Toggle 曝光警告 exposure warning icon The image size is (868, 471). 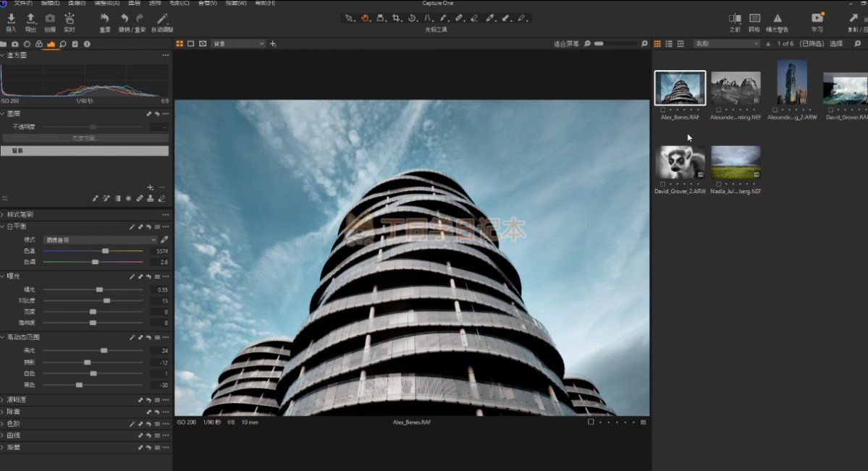click(x=778, y=19)
